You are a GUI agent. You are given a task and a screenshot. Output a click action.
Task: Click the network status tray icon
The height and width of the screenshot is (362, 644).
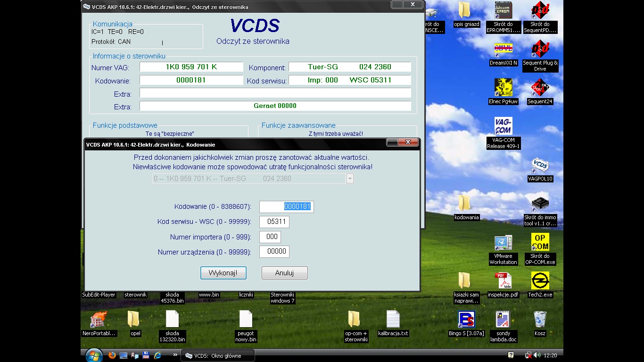(x=528, y=355)
